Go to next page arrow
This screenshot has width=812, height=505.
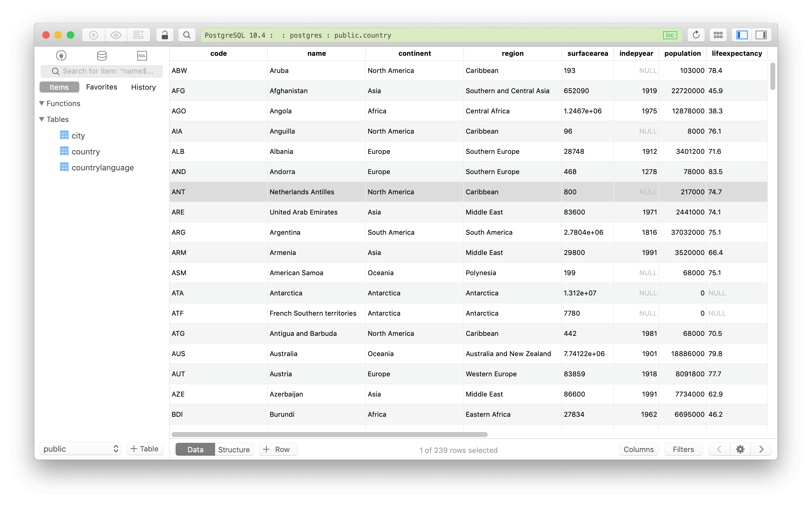pos(761,450)
